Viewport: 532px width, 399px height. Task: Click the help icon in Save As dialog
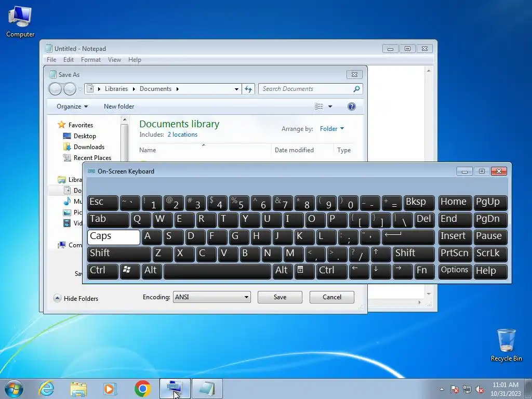[x=352, y=107]
